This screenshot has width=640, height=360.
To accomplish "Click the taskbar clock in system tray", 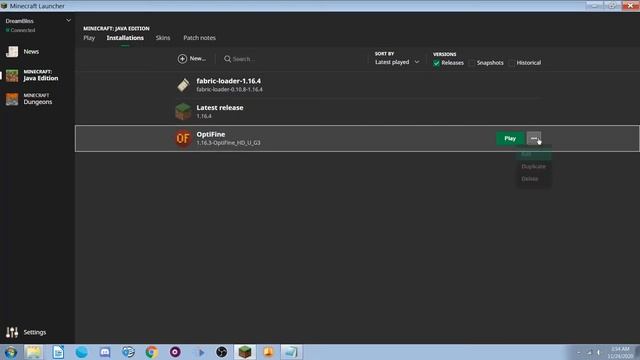I will [620, 353].
